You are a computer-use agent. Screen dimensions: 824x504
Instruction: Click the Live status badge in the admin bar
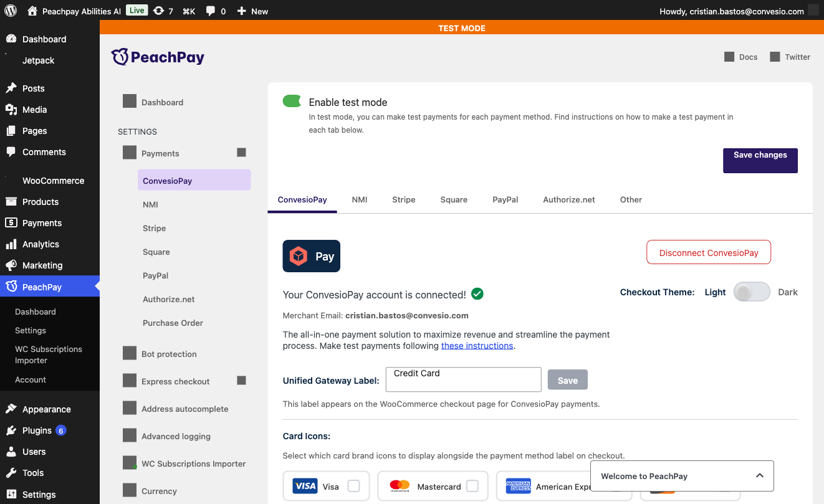[137, 10]
